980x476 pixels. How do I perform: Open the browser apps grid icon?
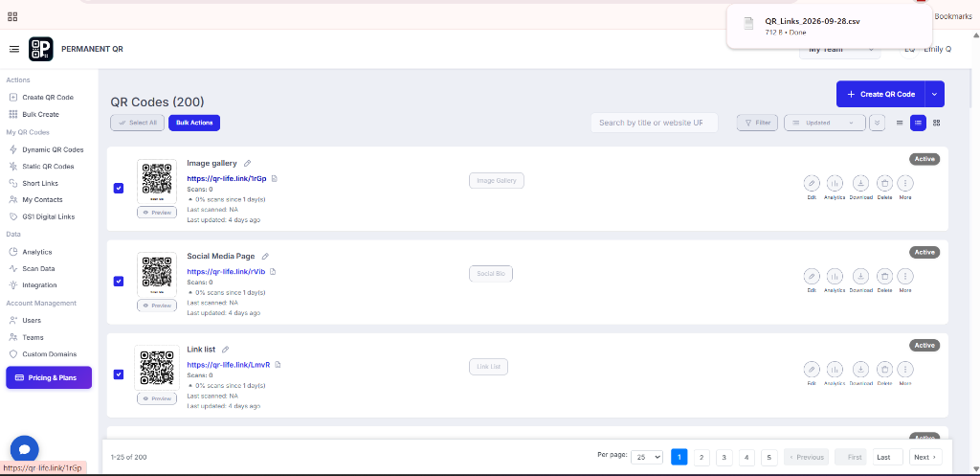[x=12, y=16]
